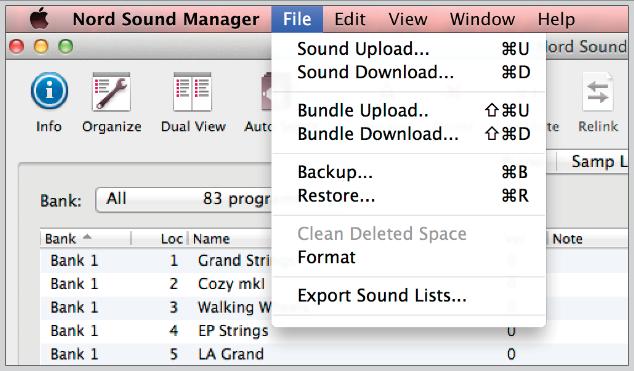Open the Help menu
This screenshot has width=634, height=371.
[556, 19]
